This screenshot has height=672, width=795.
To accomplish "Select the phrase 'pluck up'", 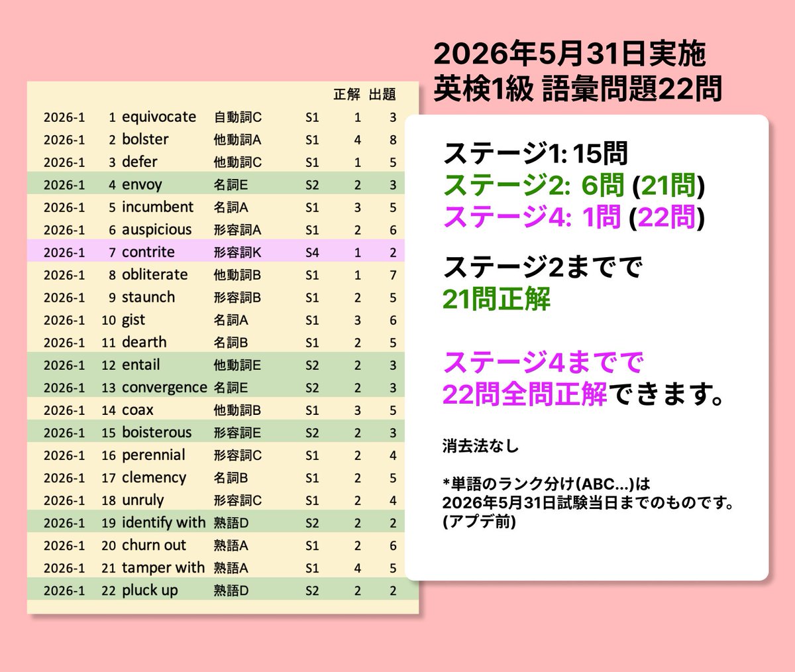I will point(150,591).
